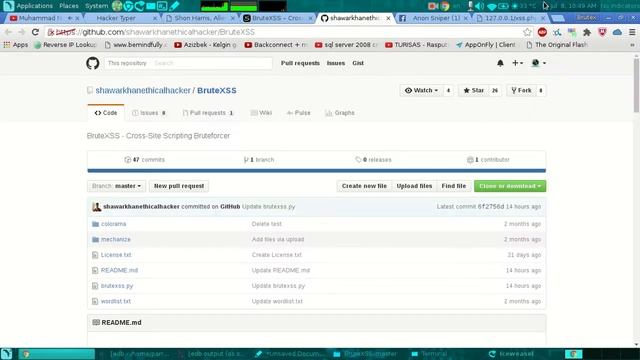This screenshot has width=640, height=360.
Task: Open the Wiki tab
Action: [x=261, y=113]
